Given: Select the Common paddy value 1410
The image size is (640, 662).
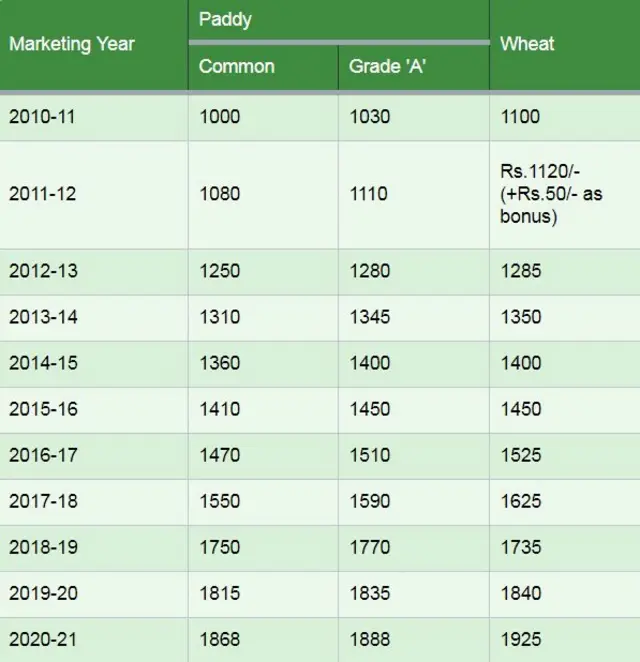Looking at the screenshot, I should [x=220, y=409].
